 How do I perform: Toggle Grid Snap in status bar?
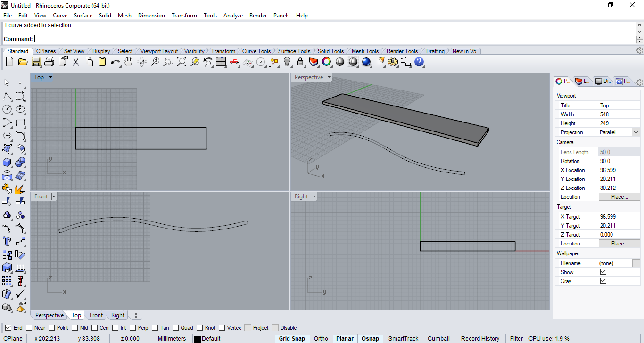[292, 338]
